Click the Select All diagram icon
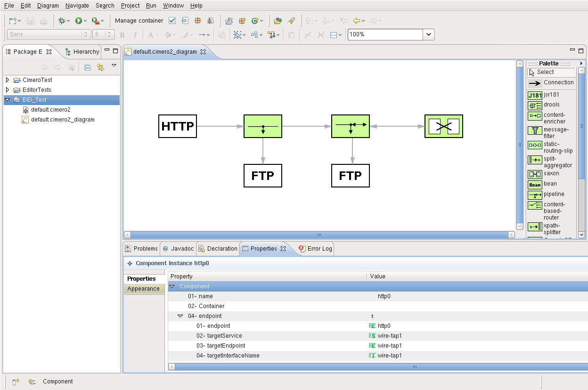This screenshot has width=588, height=390. pos(237,34)
